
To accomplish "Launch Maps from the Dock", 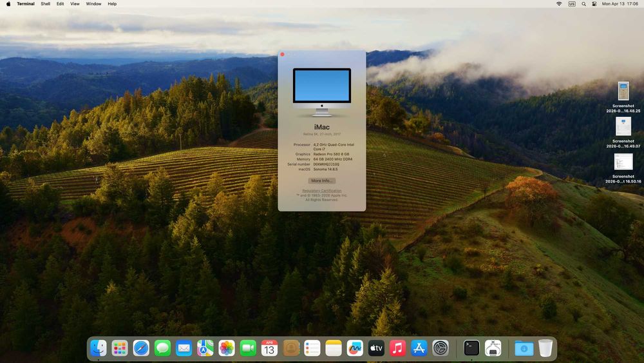I will click(205, 349).
